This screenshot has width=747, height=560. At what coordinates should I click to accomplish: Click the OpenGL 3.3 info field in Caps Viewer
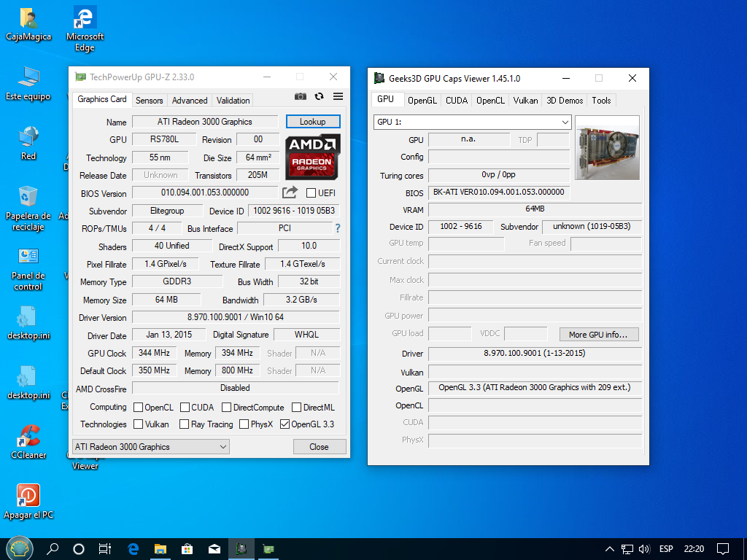point(535,388)
